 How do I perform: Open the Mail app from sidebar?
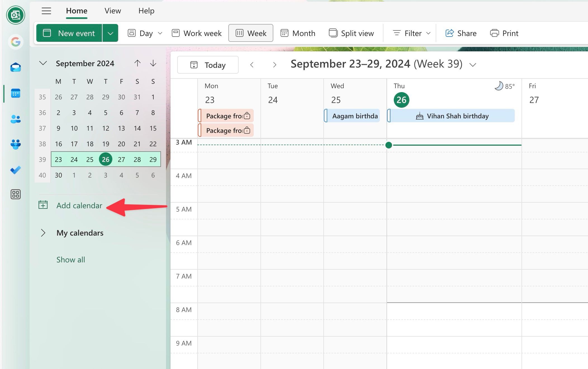pyautogui.click(x=16, y=67)
